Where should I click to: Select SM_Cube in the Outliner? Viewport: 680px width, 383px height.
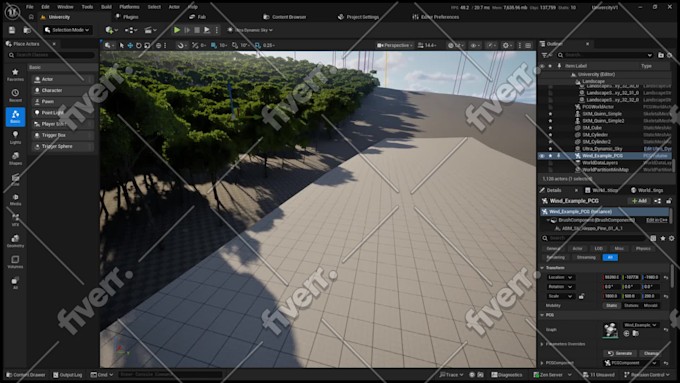(592, 128)
